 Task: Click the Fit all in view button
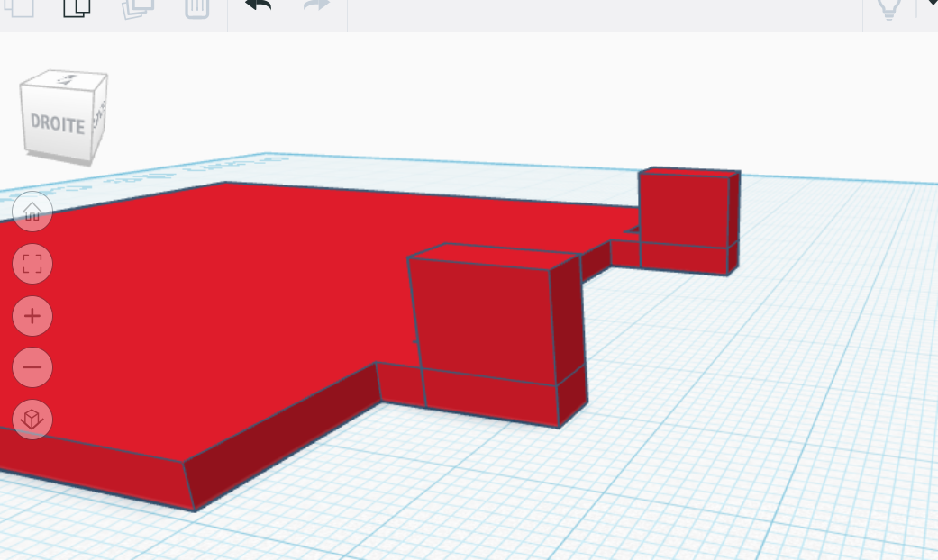point(32,264)
